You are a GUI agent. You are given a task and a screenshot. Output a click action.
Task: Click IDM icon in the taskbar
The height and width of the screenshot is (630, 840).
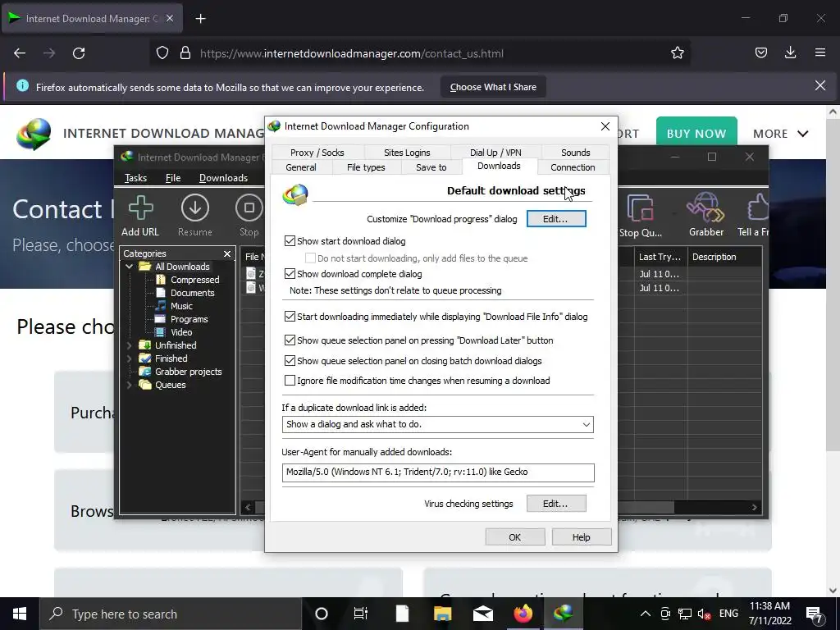pos(563,614)
